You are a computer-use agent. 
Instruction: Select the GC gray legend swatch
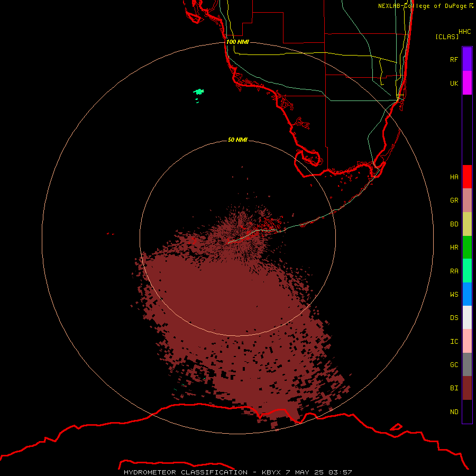tap(467, 364)
